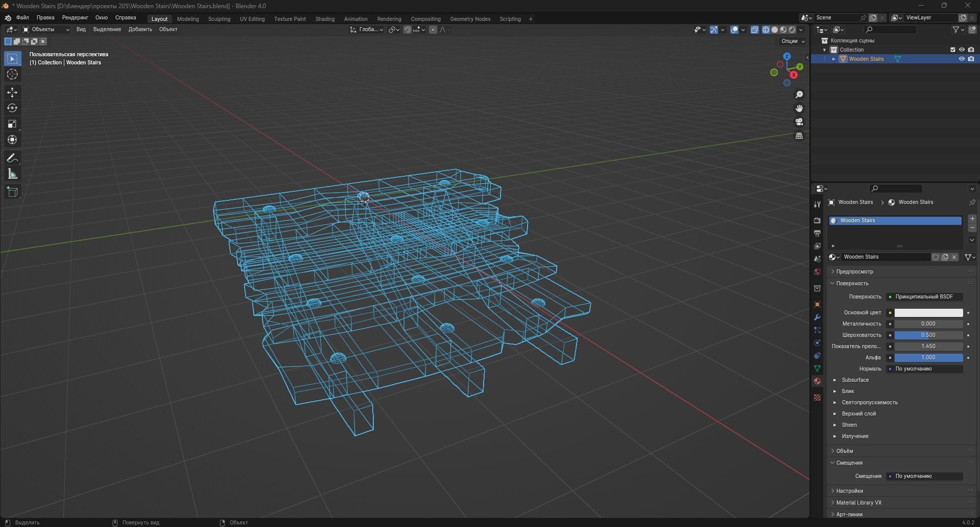Toggle fake user shield for material

coord(936,257)
